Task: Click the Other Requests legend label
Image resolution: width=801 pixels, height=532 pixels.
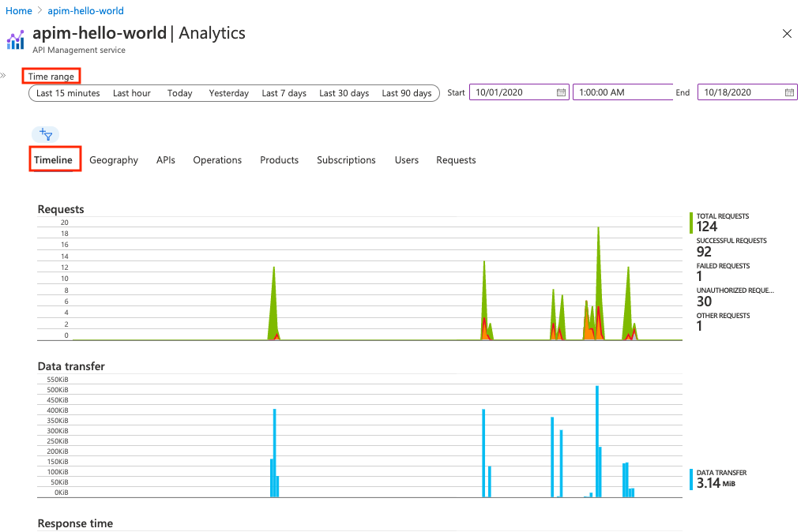Action: 723,316
